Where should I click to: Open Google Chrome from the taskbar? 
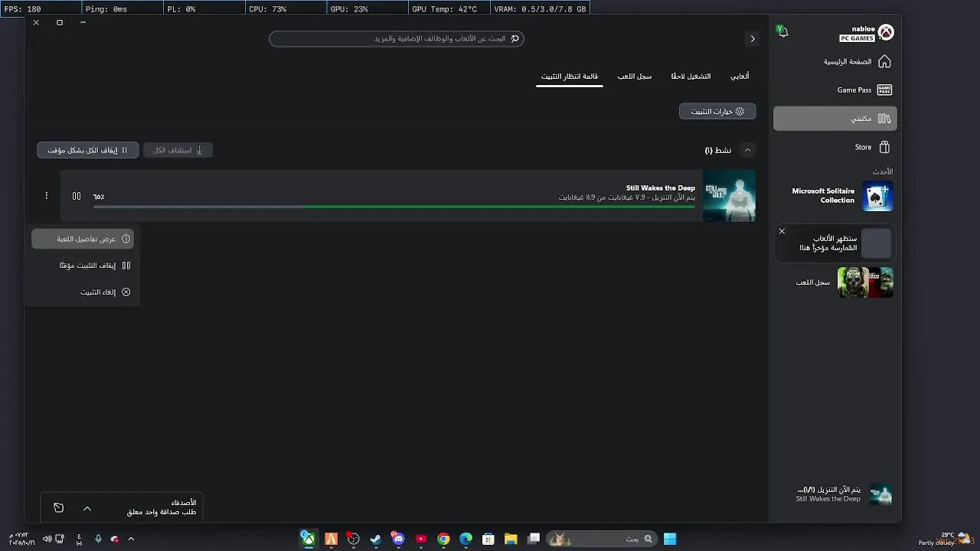(443, 540)
